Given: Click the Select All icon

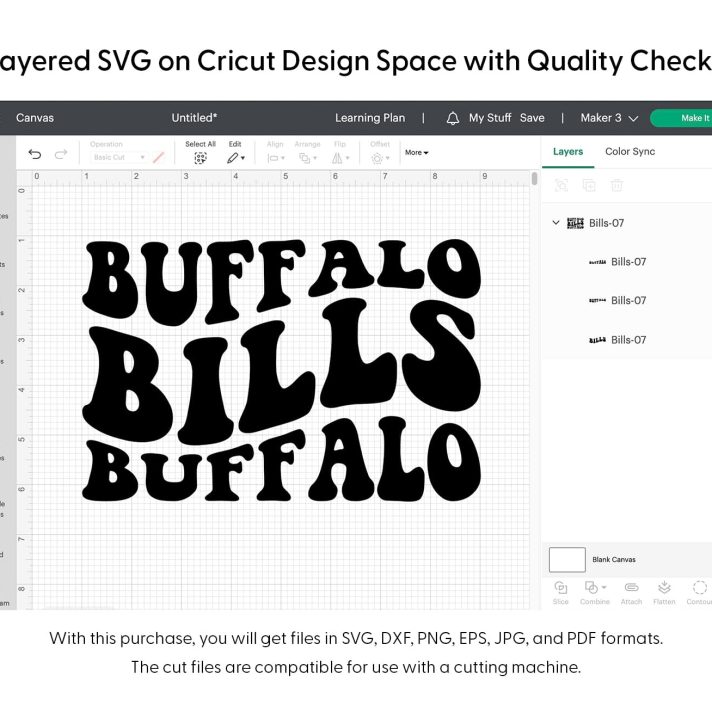Looking at the screenshot, I should 200,158.
